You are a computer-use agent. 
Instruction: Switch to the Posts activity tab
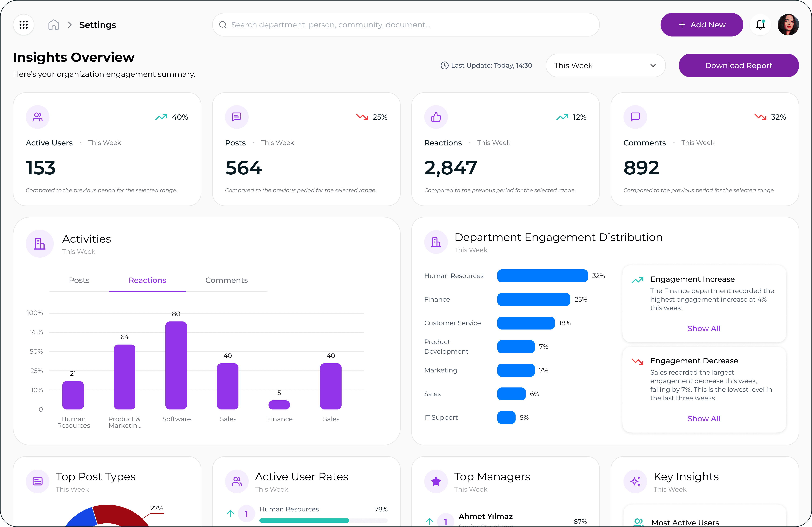[79, 280]
